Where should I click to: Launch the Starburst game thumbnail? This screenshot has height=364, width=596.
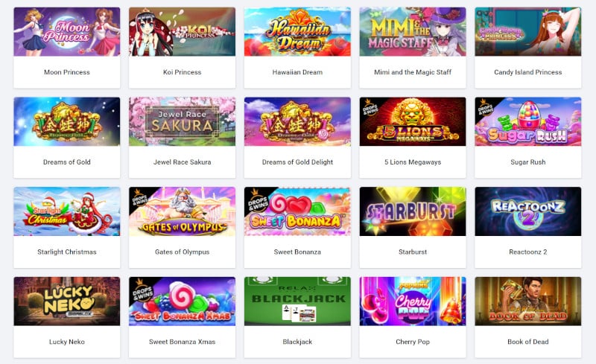(x=413, y=211)
